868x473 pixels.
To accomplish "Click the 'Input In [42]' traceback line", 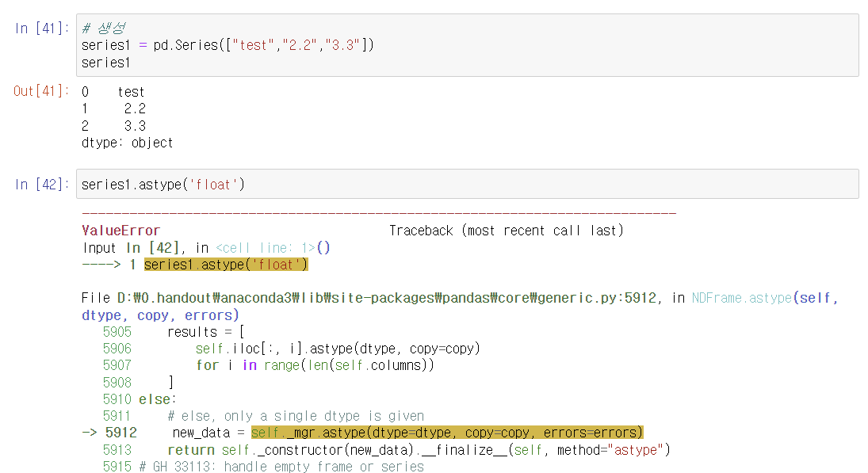I will point(206,248).
